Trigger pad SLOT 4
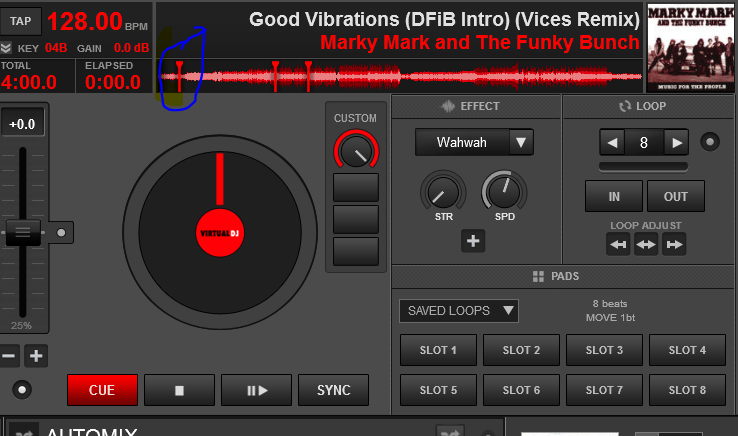Viewport: 738px width, 436px height. point(687,350)
